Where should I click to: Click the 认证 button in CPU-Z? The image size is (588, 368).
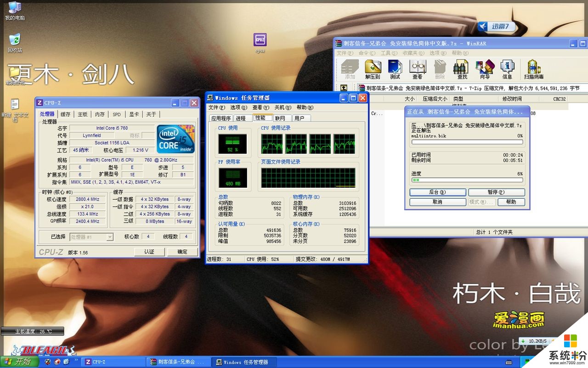(149, 252)
